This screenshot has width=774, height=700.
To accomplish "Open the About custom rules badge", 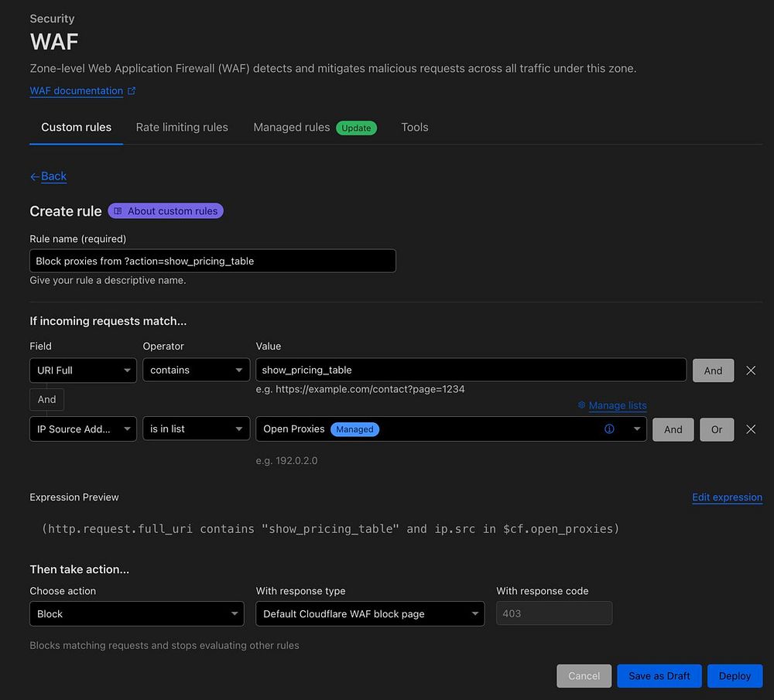I will click(x=166, y=211).
